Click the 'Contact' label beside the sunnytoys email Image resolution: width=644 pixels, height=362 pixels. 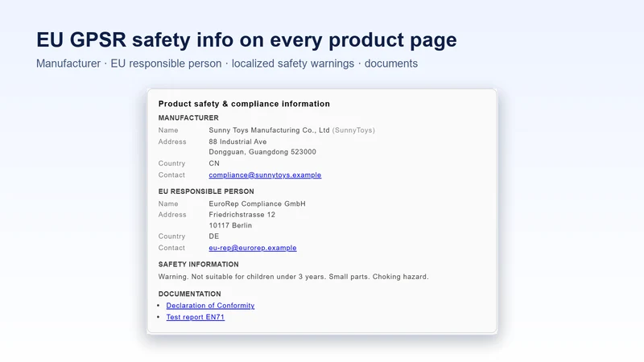tap(171, 175)
